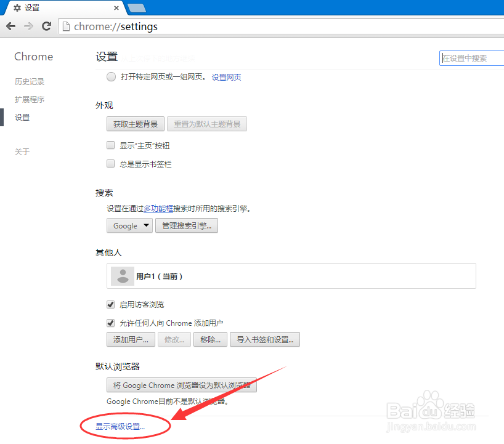Enable the 显示"主页"按钮 checkbox
Image resolution: width=504 pixels, height=444 pixels.
tap(110, 145)
